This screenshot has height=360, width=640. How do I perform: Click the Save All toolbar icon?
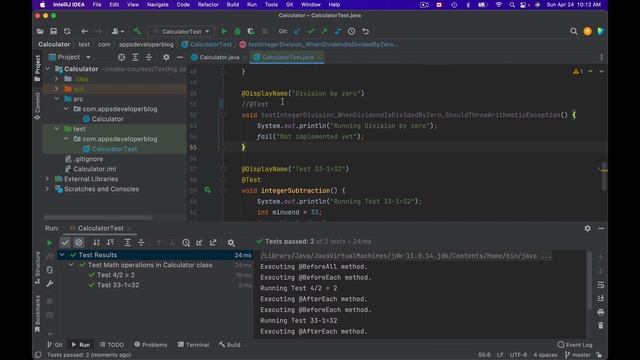53,31
